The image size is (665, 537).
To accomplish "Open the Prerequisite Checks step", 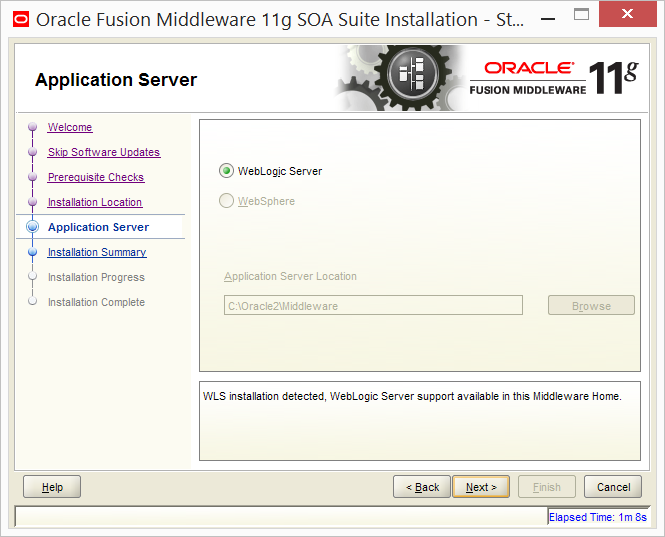I will pyautogui.click(x=96, y=177).
